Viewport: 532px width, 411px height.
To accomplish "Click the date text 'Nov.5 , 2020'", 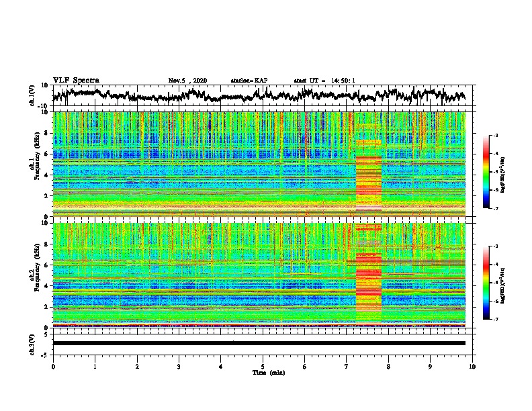I will pos(187,81).
